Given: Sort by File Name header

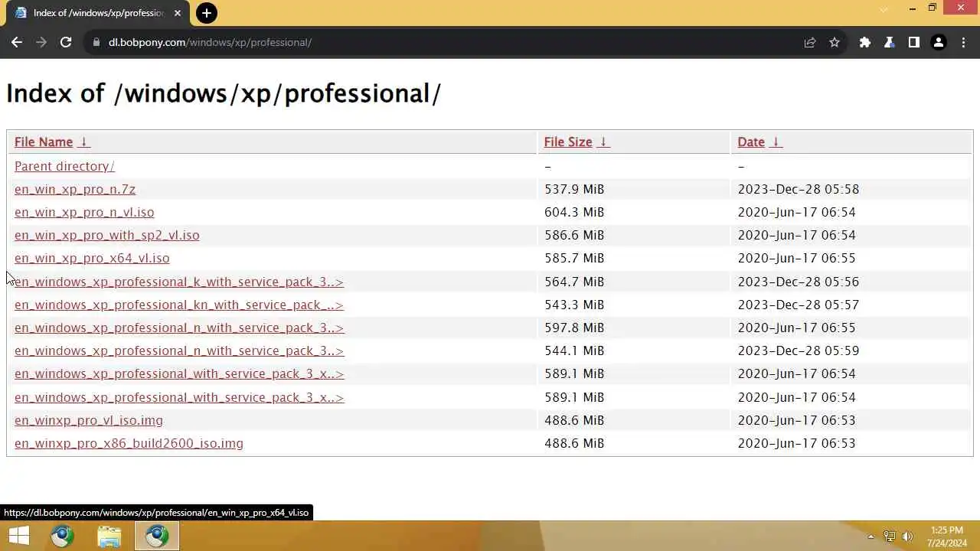Looking at the screenshot, I should [44, 142].
